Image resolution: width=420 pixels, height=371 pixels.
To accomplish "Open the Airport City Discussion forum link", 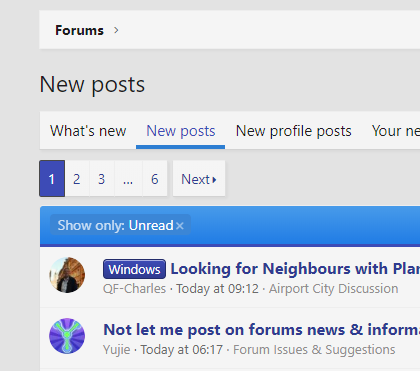I will [333, 289].
